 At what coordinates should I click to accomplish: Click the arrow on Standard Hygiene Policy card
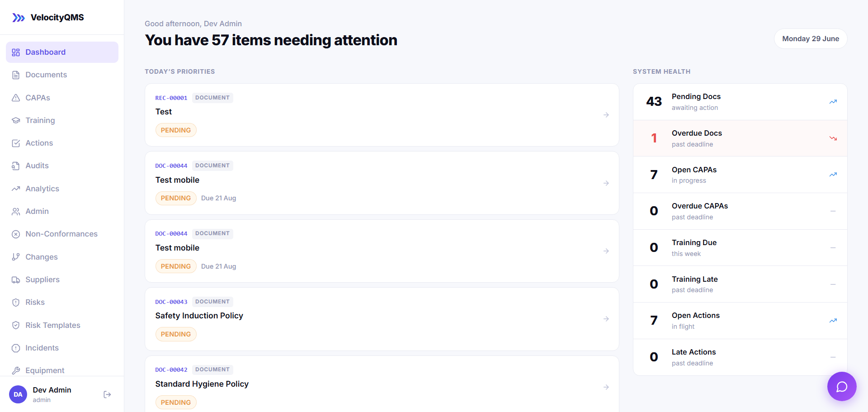tap(606, 387)
